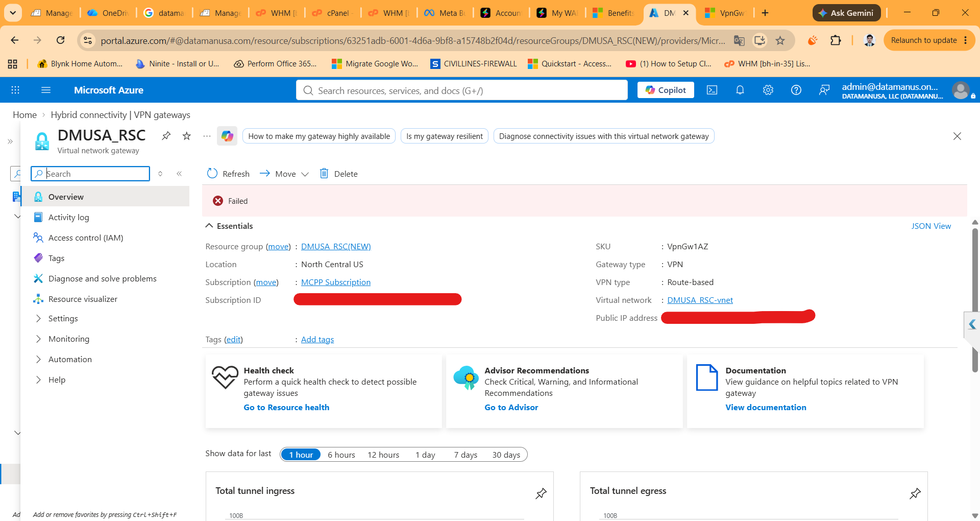Open the more actions ellipsis next to title
The image size is (980, 521).
point(207,136)
